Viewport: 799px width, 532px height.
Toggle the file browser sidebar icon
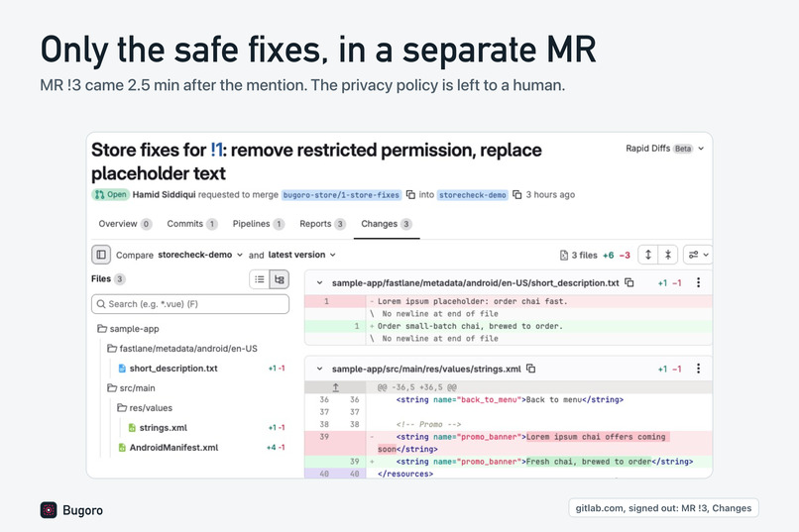(101, 255)
